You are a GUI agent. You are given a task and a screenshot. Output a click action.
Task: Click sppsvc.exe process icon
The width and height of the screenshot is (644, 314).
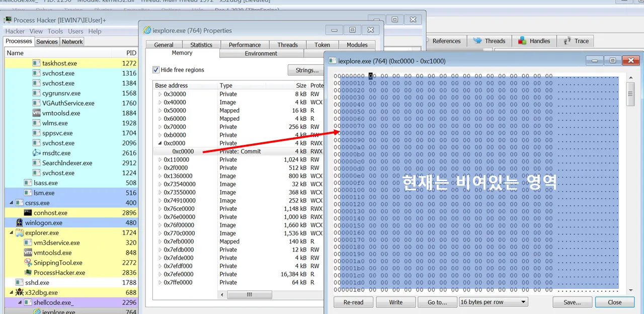coord(36,133)
